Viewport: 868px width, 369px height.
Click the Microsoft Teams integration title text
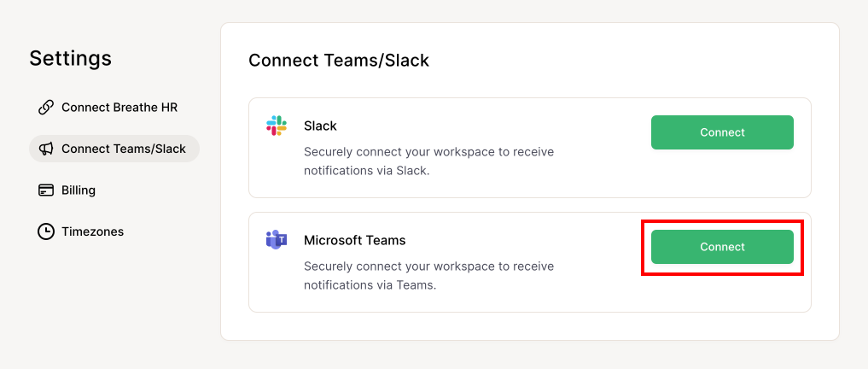354,240
